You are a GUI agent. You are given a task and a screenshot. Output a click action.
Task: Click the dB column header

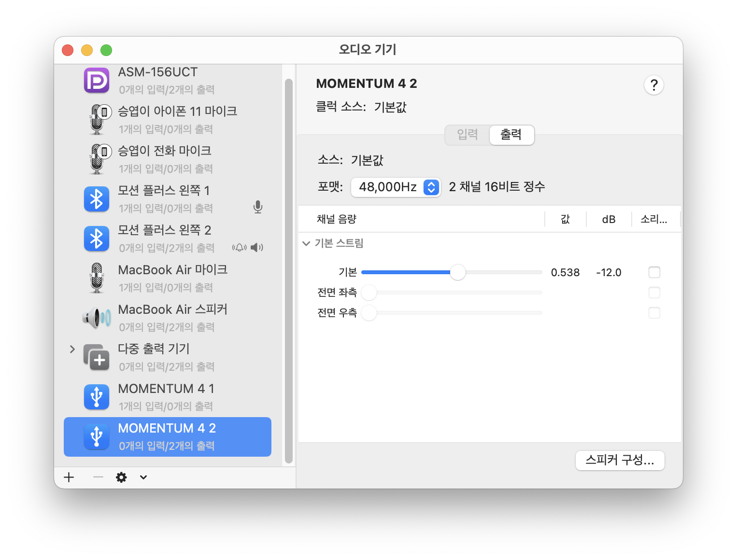(609, 219)
